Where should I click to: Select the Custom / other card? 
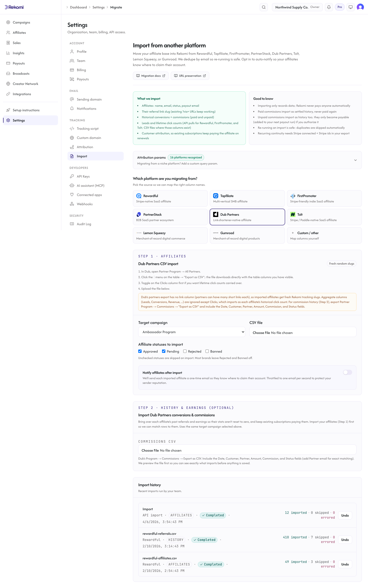point(324,235)
